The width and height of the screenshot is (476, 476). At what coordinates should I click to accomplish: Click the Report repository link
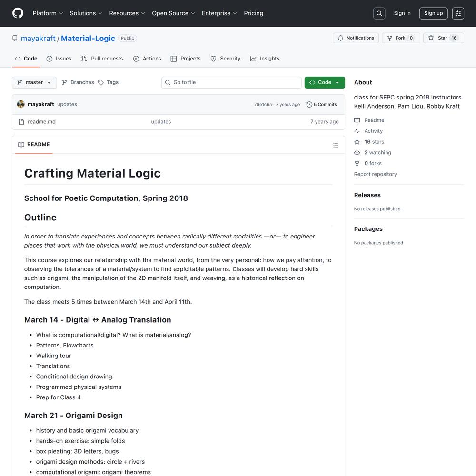coord(375,174)
